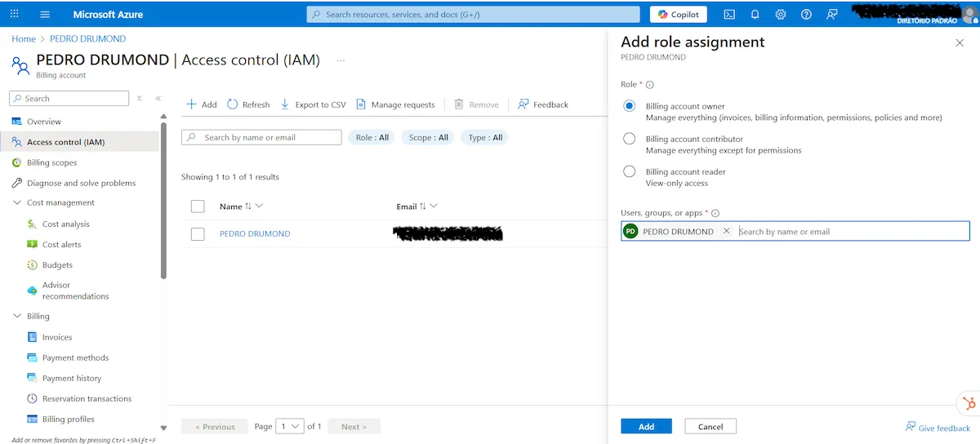Open Manage requests

(x=395, y=104)
